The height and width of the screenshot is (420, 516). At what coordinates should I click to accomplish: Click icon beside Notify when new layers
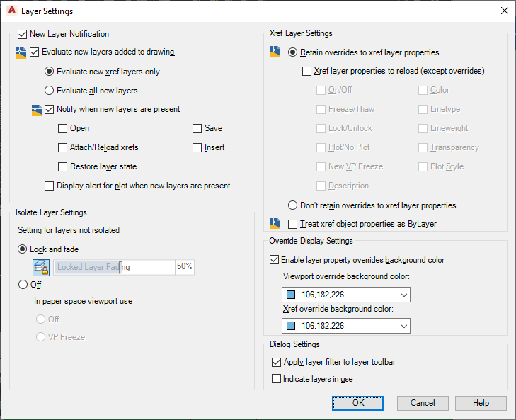pos(37,110)
